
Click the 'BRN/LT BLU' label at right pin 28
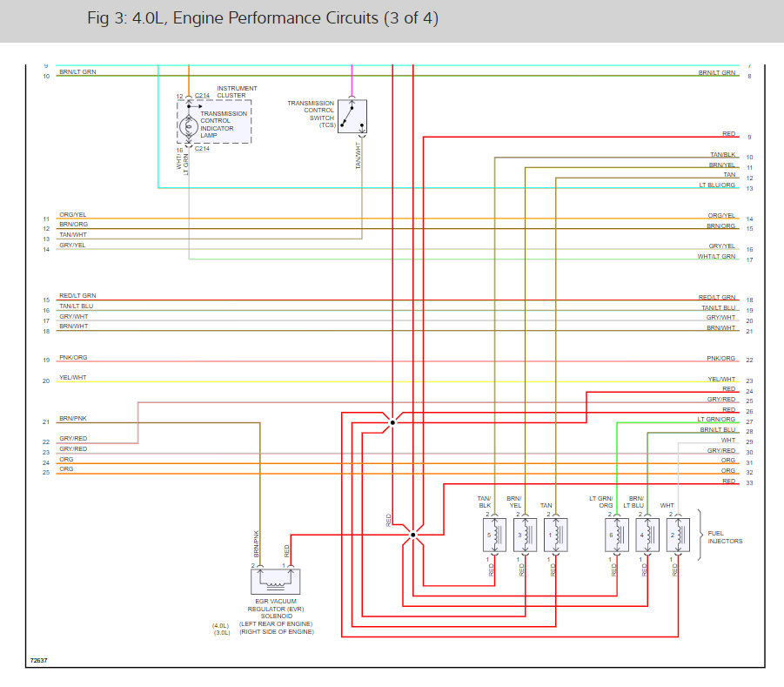point(718,430)
